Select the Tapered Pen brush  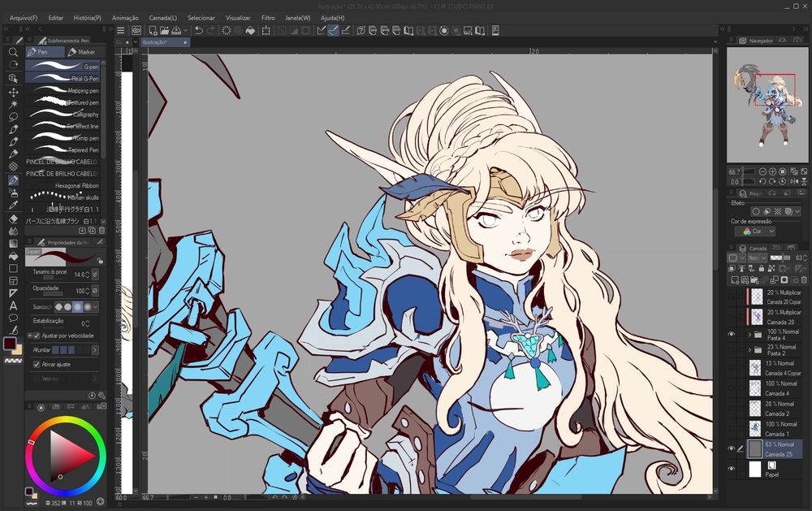pyautogui.click(x=63, y=149)
